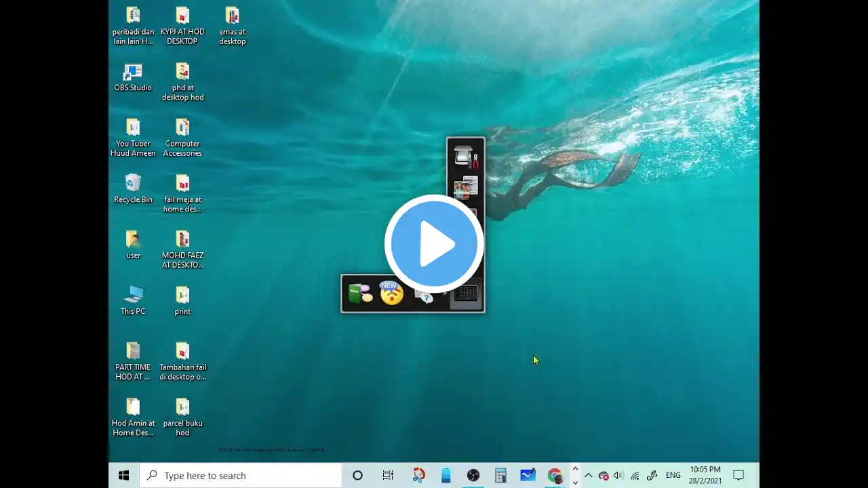
Task: Play the video with the blue play button
Action: click(x=434, y=244)
